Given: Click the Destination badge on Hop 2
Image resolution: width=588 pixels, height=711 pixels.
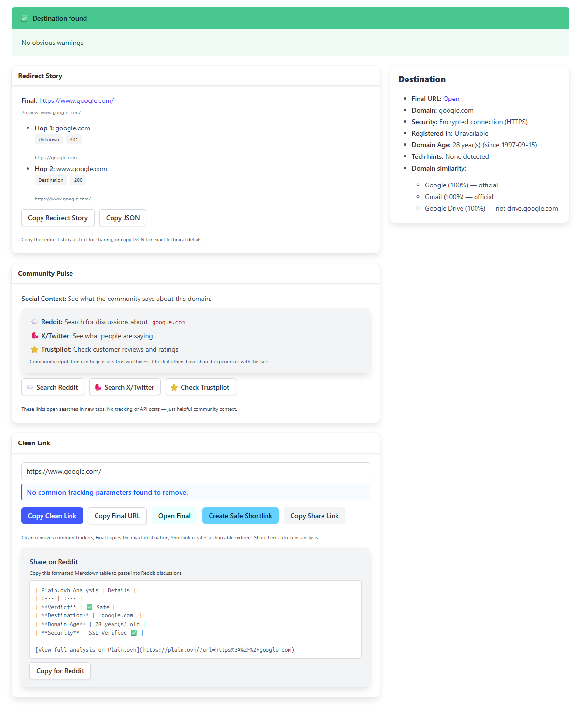Looking at the screenshot, I should pos(50,180).
